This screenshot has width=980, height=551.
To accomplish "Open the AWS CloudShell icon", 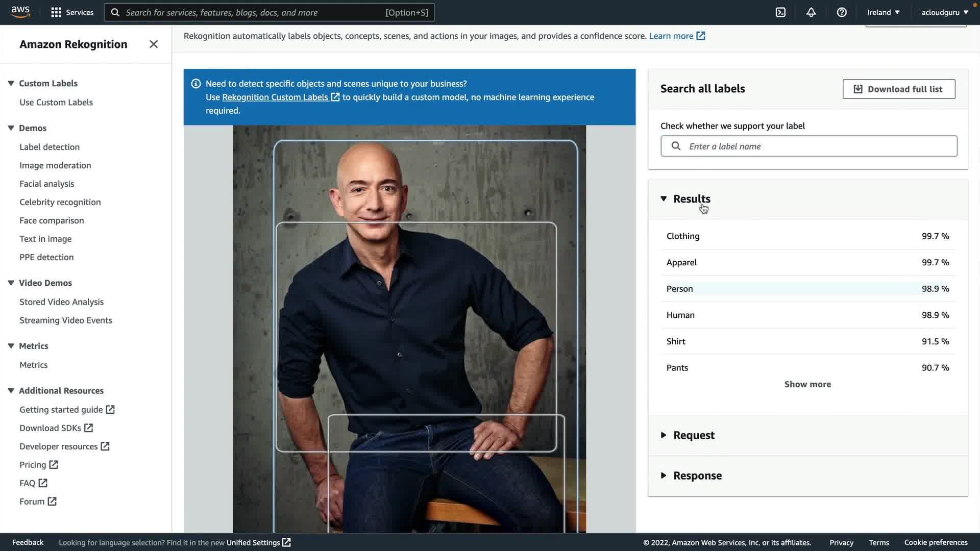I will pos(780,12).
